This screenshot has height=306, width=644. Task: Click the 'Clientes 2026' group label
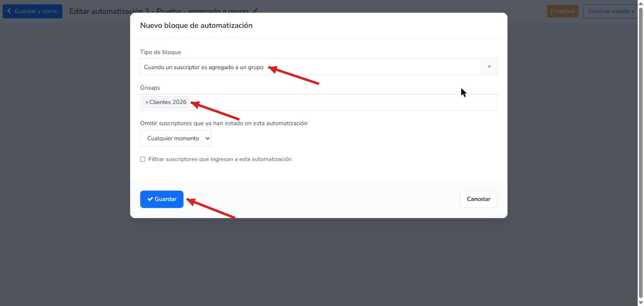click(x=168, y=102)
